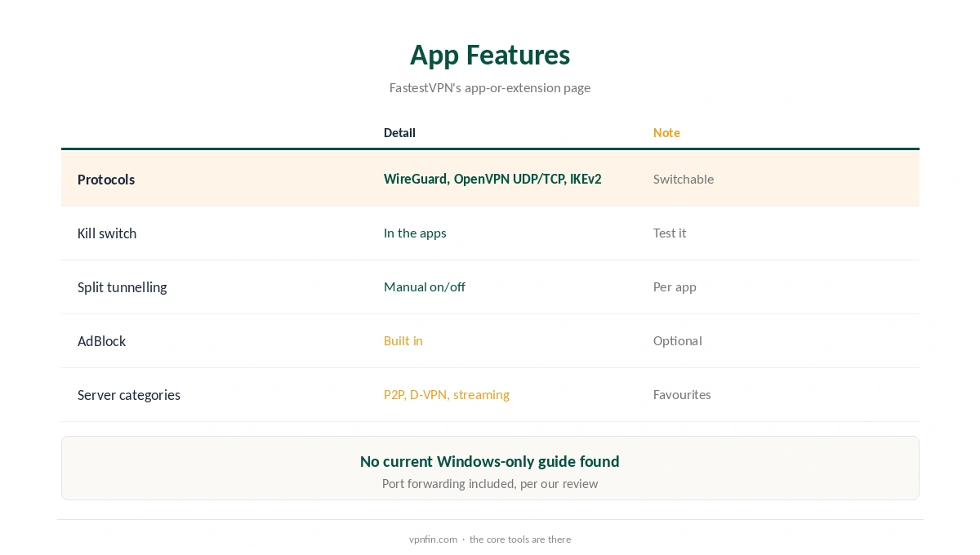This screenshot has width=980, height=555.
Task: Click the 'Optional' note
Action: point(678,340)
